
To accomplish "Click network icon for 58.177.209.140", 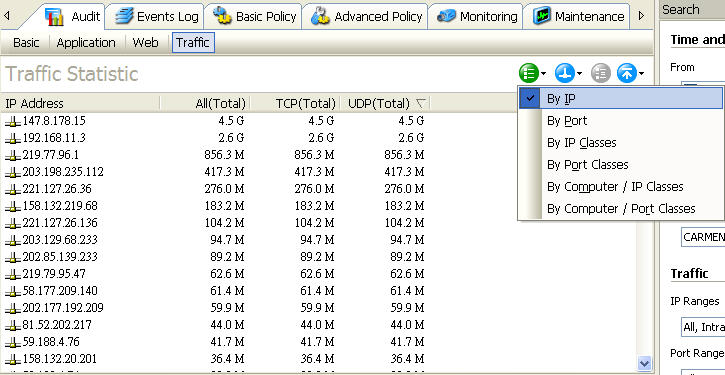I will click(13, 292).
